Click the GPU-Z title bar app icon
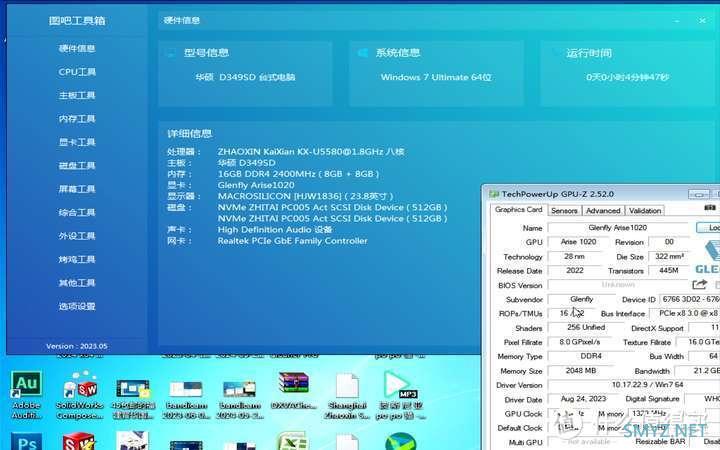The image size is (720, 450). [494, 194]
